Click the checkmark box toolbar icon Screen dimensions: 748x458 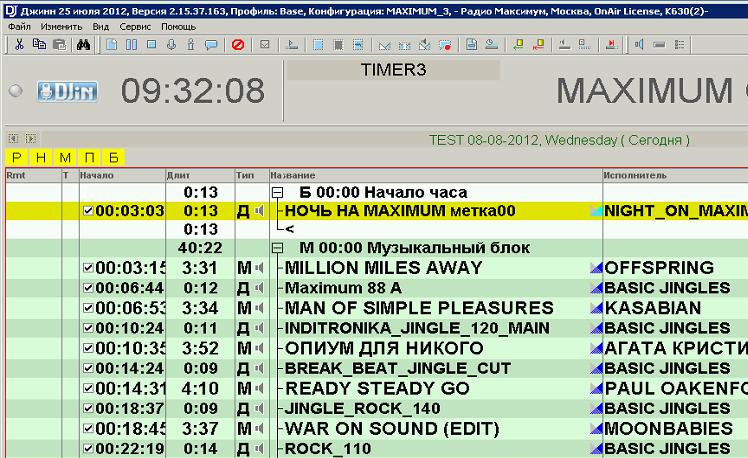coord(265,45)
